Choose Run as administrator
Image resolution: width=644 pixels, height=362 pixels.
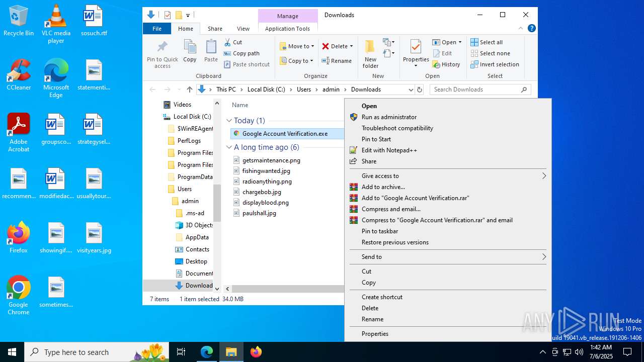(x=389, y=117)
